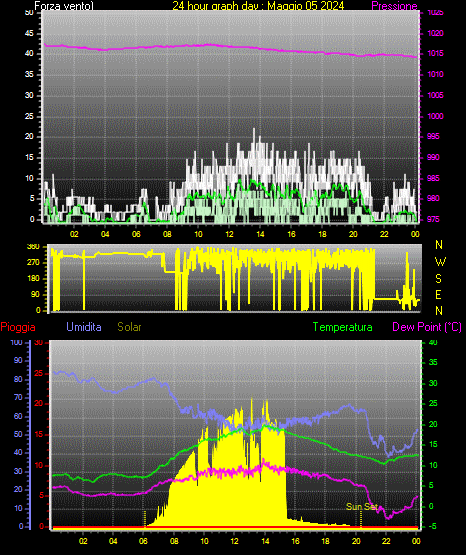Image resolution: width=466 pixels, height=555 pixels.
Task: Click the red Pioggia legend label
Action: [18, 327]
